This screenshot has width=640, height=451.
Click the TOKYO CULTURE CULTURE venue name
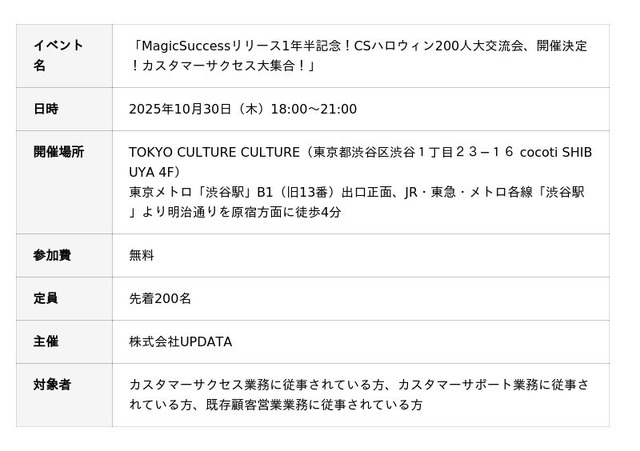point(214,152)
